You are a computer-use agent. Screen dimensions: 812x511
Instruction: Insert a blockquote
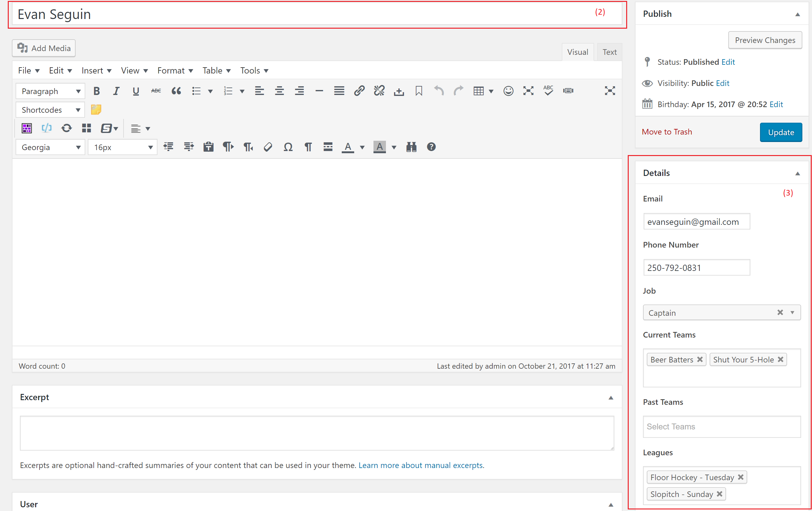coord(176,91)
